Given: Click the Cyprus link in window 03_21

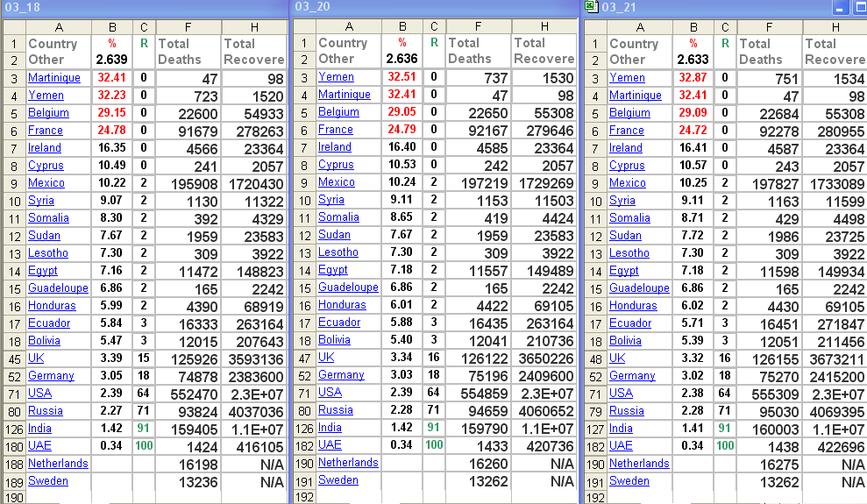Looking at the screenshot, I should (x=627, y=166).
